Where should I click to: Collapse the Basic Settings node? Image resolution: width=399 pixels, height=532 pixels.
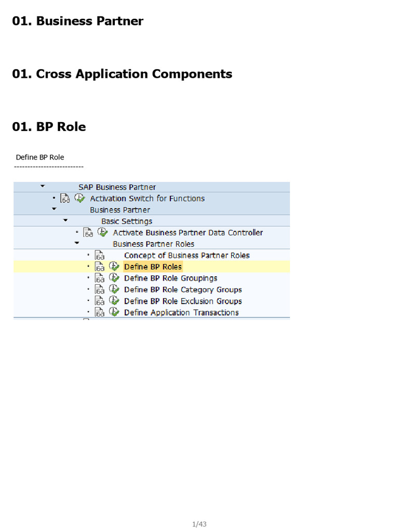[65, 220]
